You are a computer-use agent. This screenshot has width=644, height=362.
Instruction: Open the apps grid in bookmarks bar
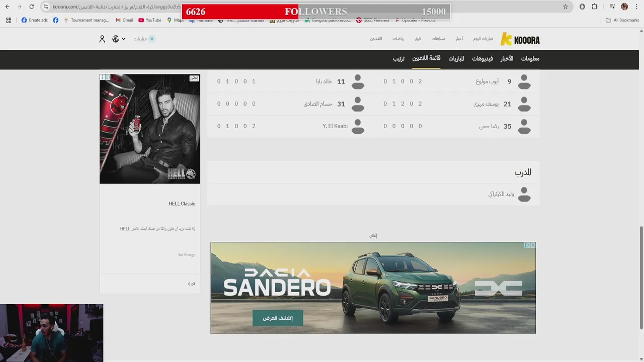point(9,20)
